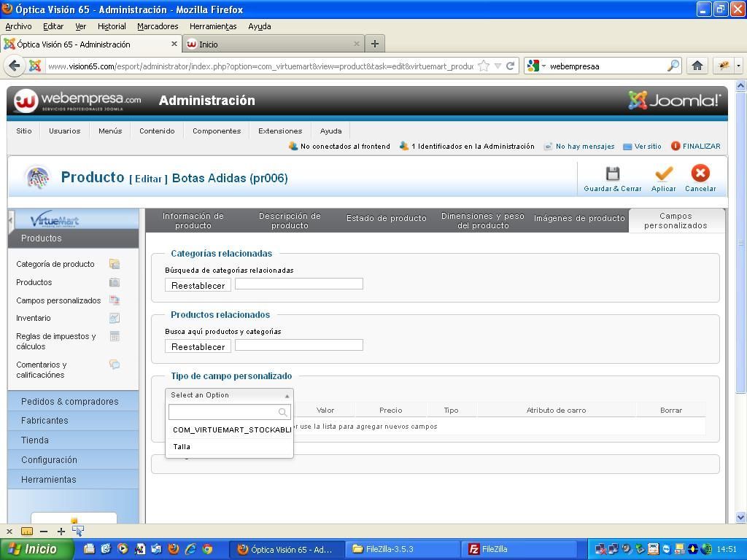
Task: Open the Componentes Joomla menu
Action: 217,131
